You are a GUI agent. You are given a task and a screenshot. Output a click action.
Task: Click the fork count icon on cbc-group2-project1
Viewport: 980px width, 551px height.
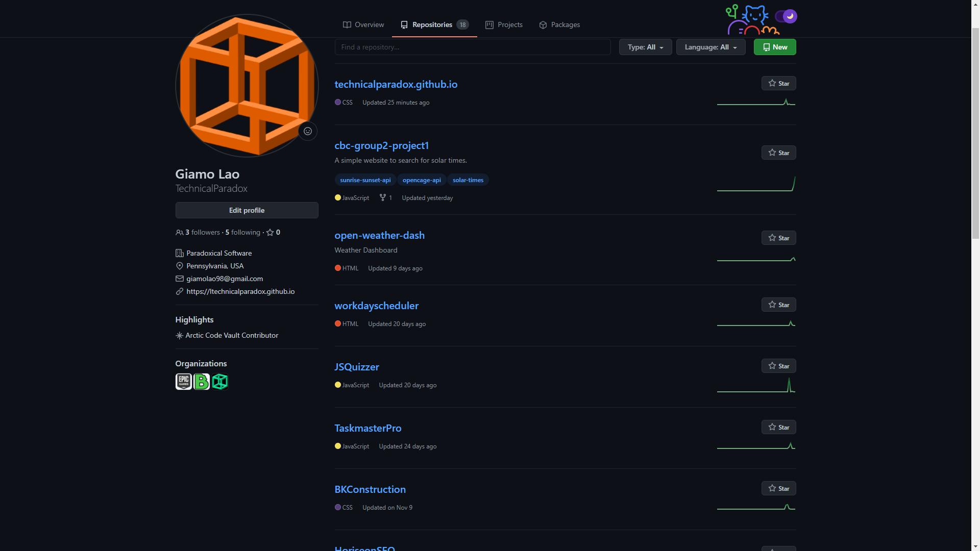click(383, 197)
